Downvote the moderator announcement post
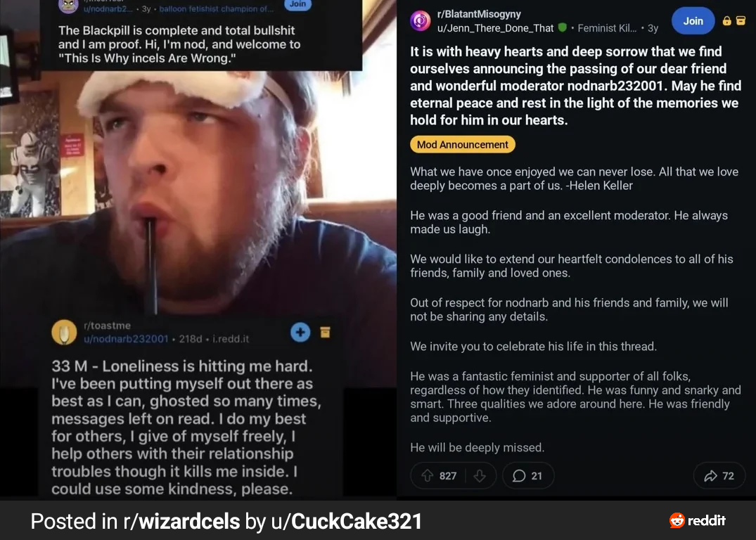The image size is (756, 540). 480,476
